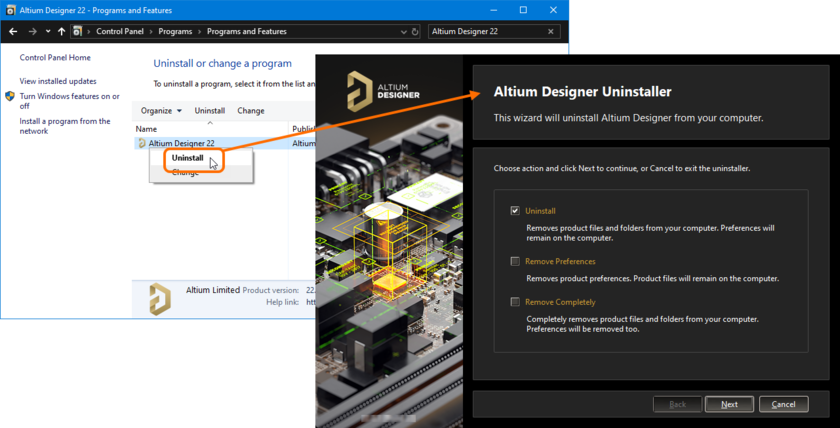Image resolution: width=840 pixels, height=428 pixels.
Task: Click Turn Windows features on or off
Action: point(70,101)
